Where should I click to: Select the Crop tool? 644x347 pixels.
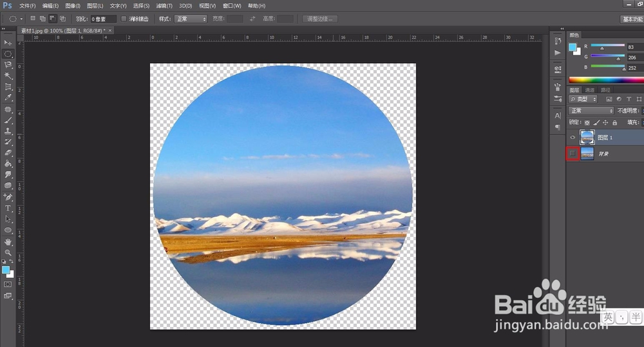click(x=8, y=87)
